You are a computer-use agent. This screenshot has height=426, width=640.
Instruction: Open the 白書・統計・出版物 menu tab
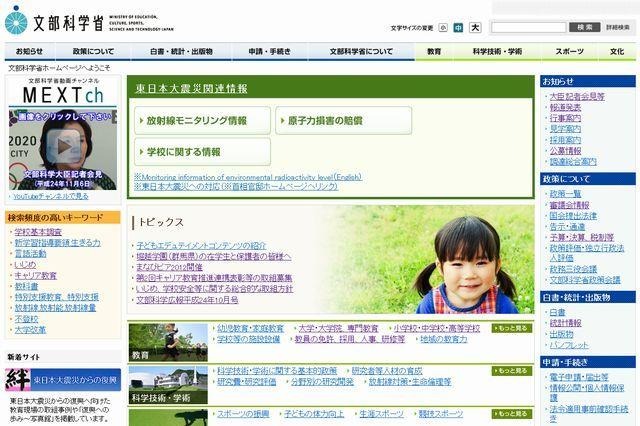tap(181, 51)
